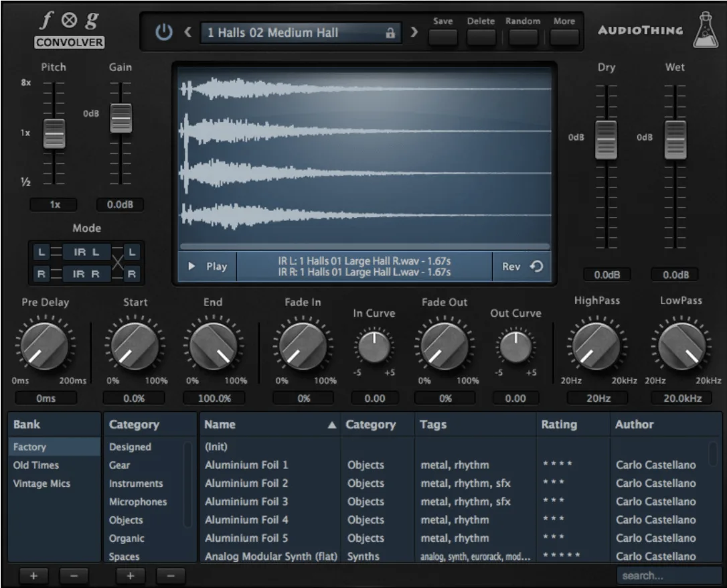Click the LowPass value field 20.0kHz

(x=681, y=398)
